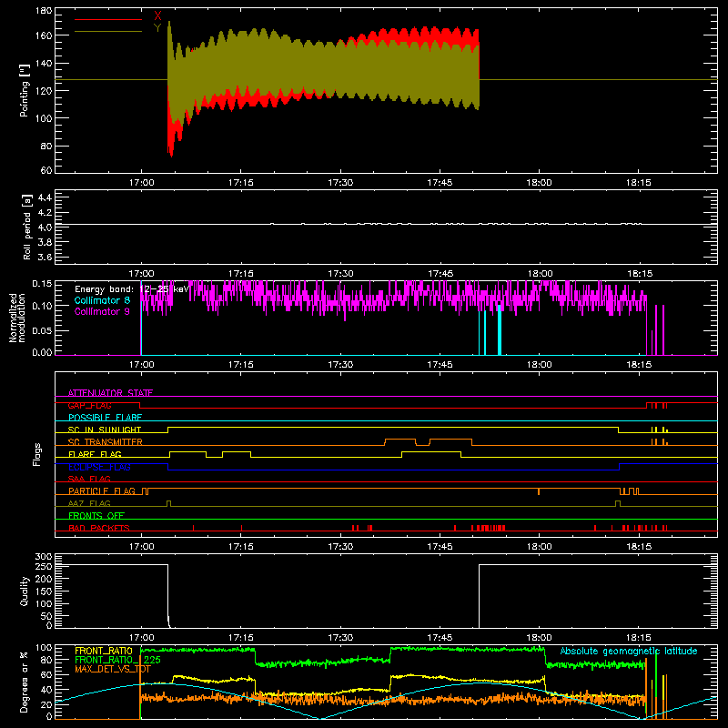The image size is (728, 728).
Task: Click '17:00' under the Flags plot
Action: click(x=141, y=547)
